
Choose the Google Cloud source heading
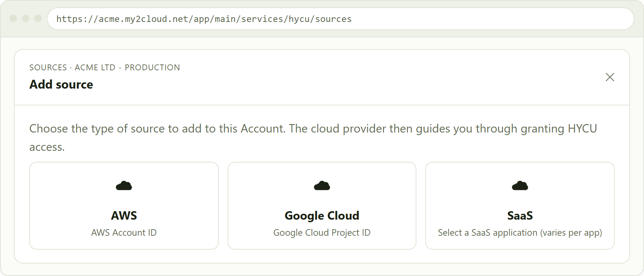322,216
